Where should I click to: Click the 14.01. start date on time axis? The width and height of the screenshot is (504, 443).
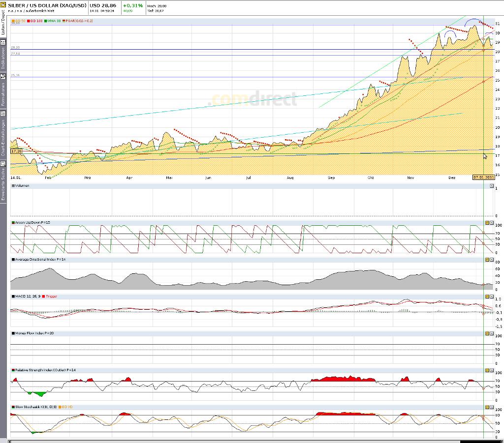pos(16,177)
